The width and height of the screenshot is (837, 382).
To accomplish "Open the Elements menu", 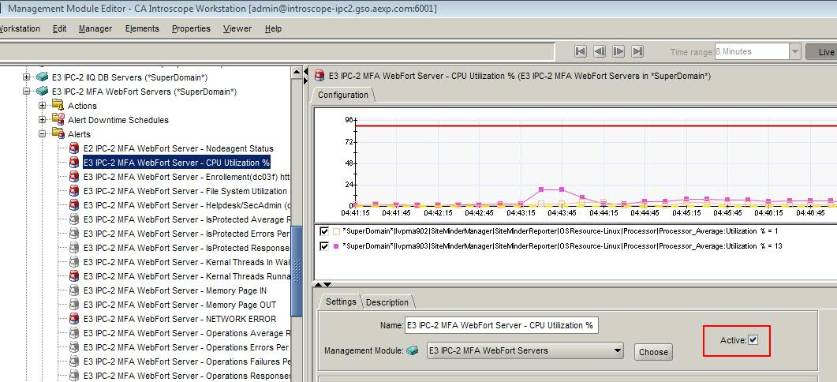I will point(142,29).
